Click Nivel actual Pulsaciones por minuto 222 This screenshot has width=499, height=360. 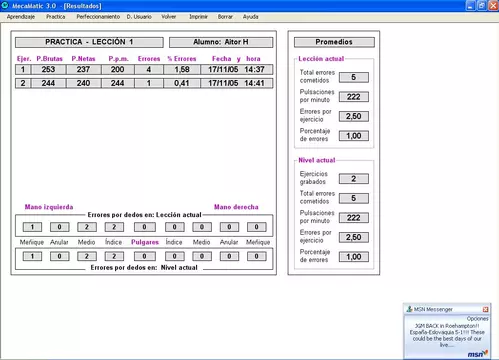(x=354, y=218)
